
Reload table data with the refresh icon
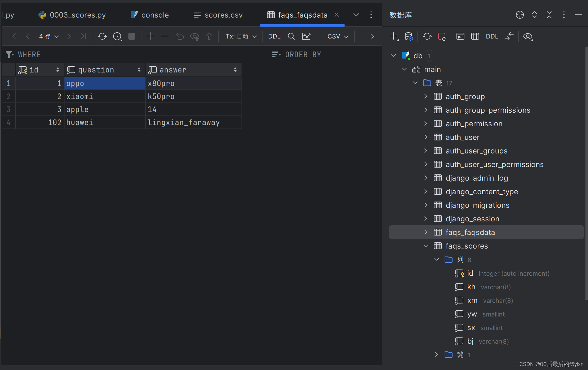[102, 36]
